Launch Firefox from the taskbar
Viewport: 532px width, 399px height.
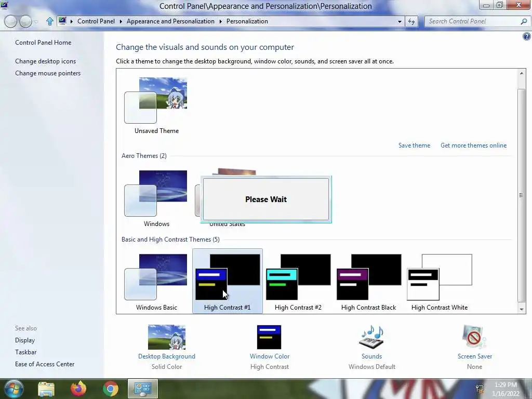click(78, 389)
